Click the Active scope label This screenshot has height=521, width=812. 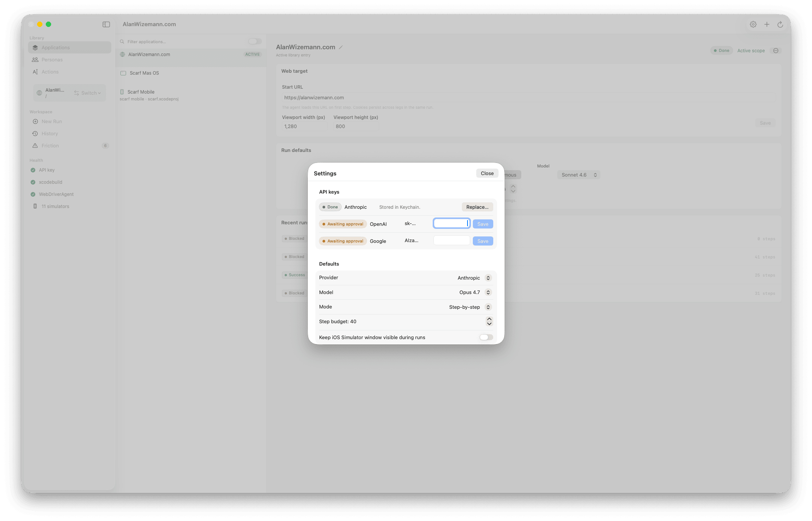(x=751, y=50)
